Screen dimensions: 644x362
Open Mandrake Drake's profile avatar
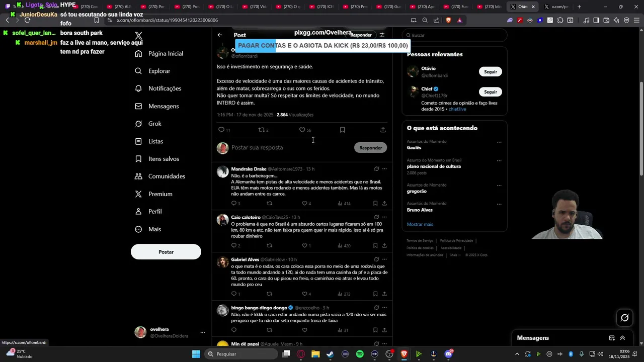(222, 172)
